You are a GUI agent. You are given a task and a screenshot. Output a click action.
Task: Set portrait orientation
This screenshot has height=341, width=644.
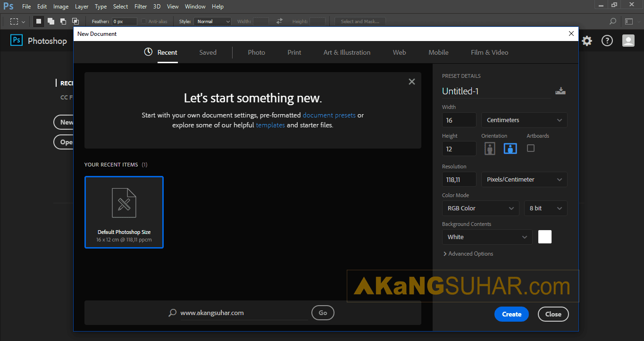tap(490, 149)
